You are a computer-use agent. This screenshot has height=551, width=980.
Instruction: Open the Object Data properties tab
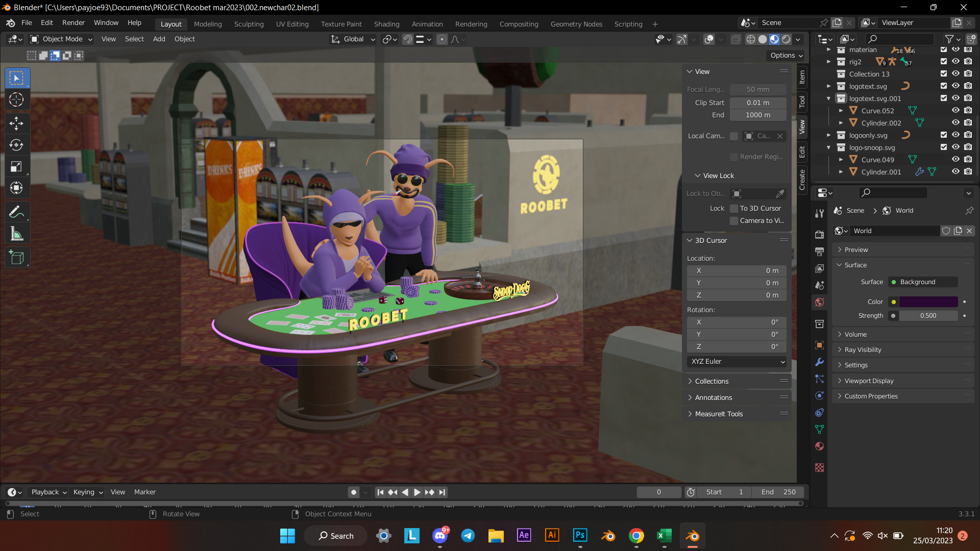[x=819, y=429]
